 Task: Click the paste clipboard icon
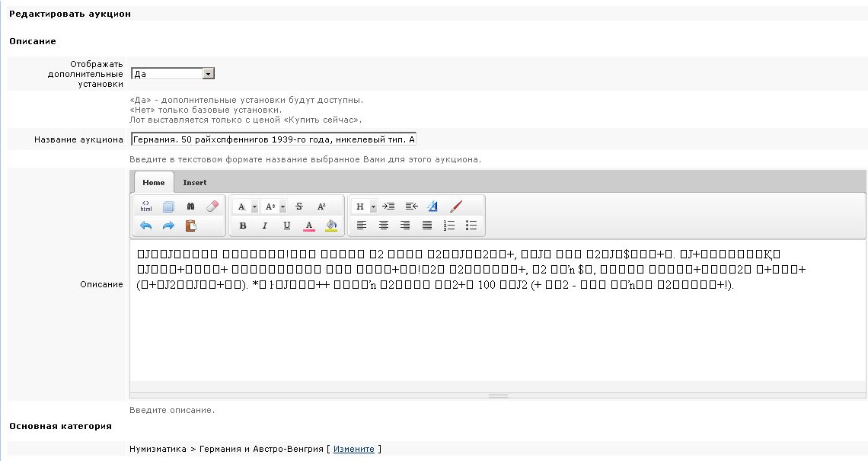(x=190, y=226)
